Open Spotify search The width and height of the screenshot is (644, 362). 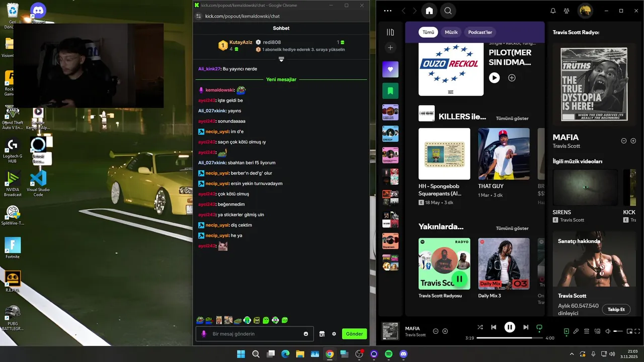pyautogui.click(x=448, y=11)
